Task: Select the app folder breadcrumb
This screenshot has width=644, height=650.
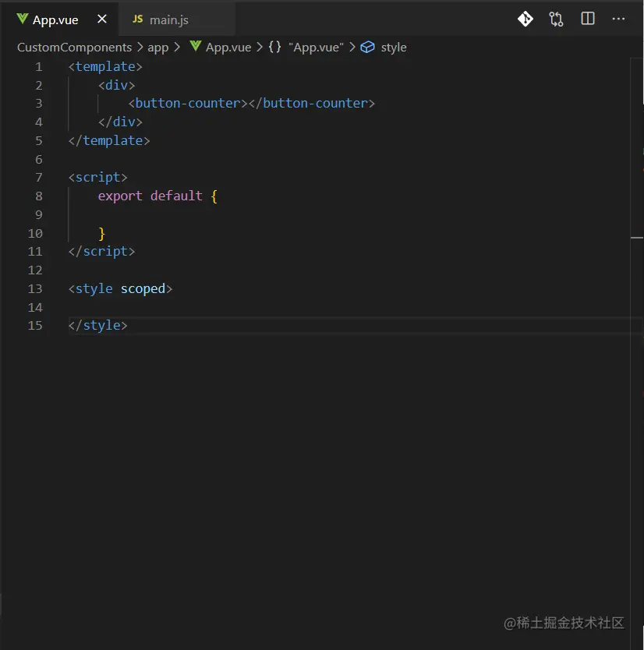Action: (158, 48)
